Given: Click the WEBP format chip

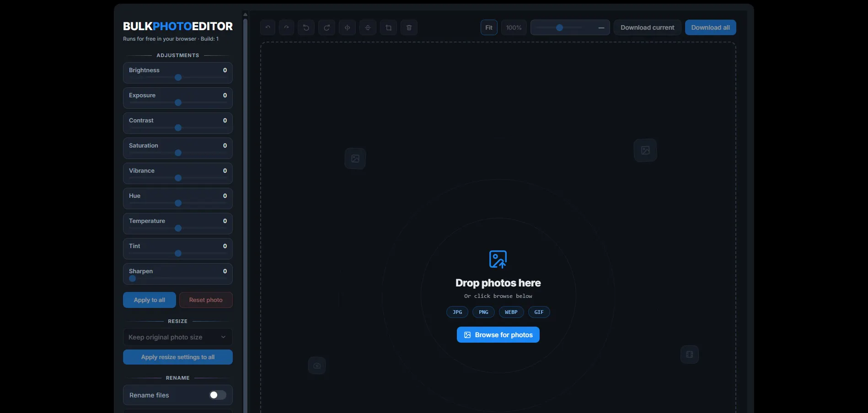Looking at the screenshot, I should pos(511,312).
